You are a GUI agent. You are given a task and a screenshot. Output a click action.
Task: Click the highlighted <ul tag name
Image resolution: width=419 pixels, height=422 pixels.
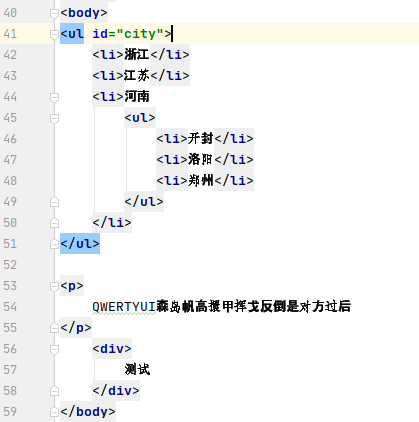(x=72, y=34)
